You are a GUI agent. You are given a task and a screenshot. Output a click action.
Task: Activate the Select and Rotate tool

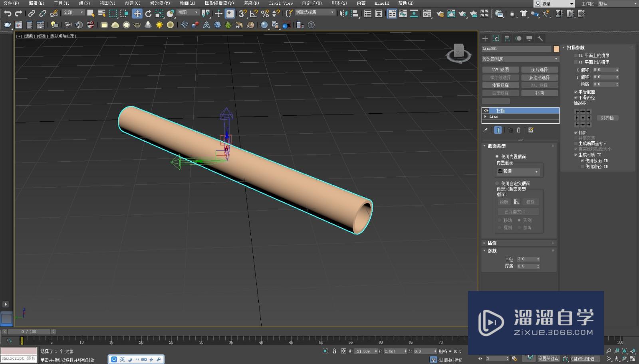click(x=148, y=14)
